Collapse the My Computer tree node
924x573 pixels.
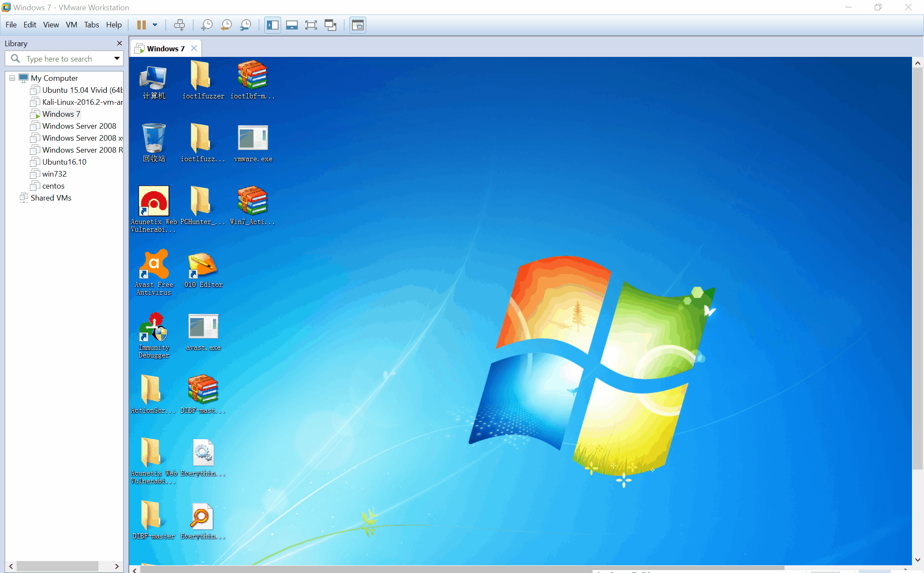point(12,78)
